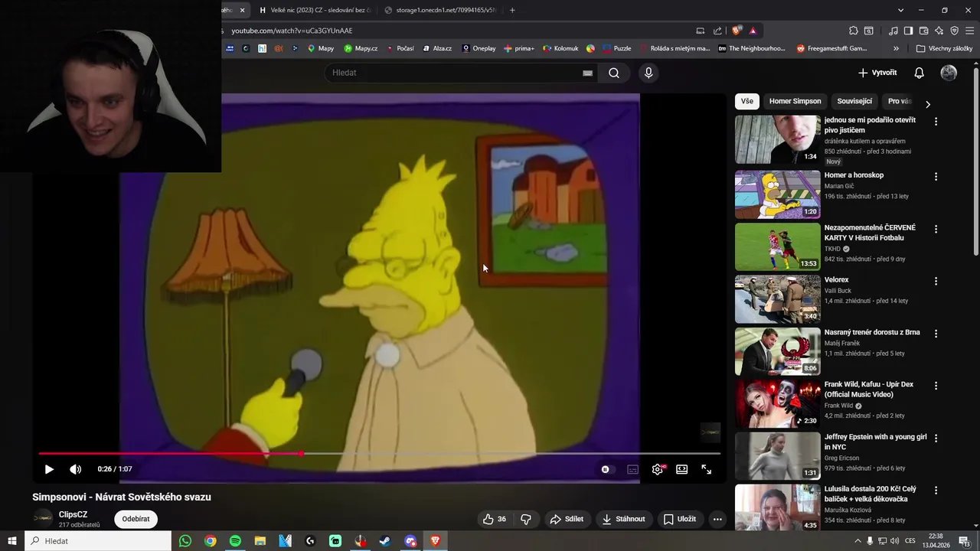Click the Uložit save button
The height and width of the screenshot is (551, 980).
click(679, 519)
